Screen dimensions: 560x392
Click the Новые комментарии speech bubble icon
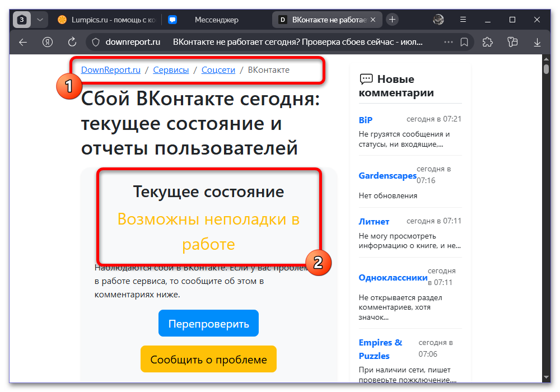pyautogui.click(x=366, y=79)
